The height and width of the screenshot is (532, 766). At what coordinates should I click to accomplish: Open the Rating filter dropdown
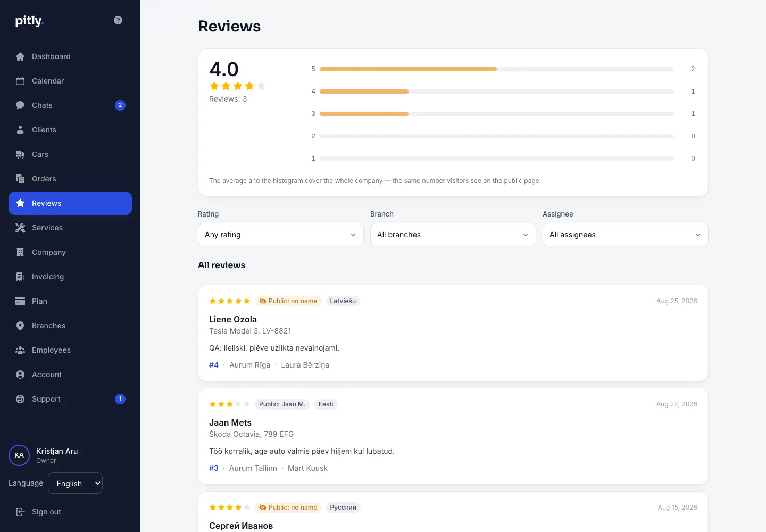pos(281,235)
